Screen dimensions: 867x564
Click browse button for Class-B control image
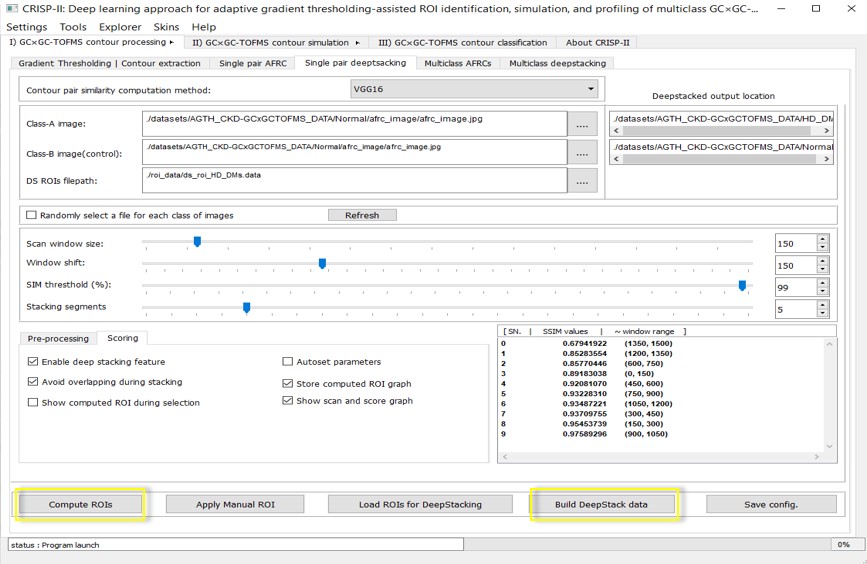[x=582, y=152]
